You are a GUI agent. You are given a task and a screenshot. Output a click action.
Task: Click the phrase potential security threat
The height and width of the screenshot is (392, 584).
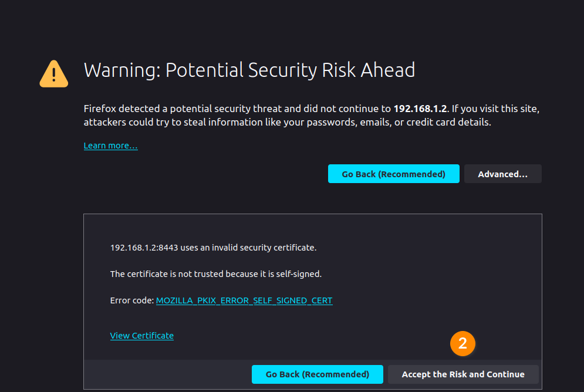(226, 109)
